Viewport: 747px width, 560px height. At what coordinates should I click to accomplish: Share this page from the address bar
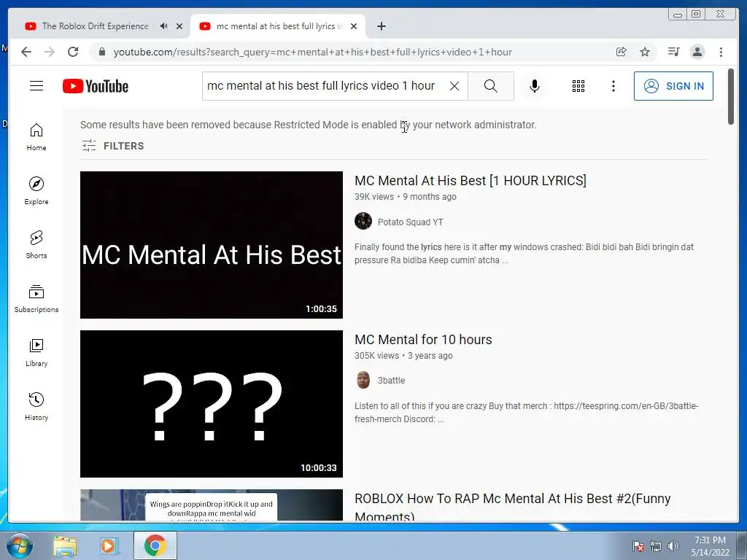click(622, 52)
